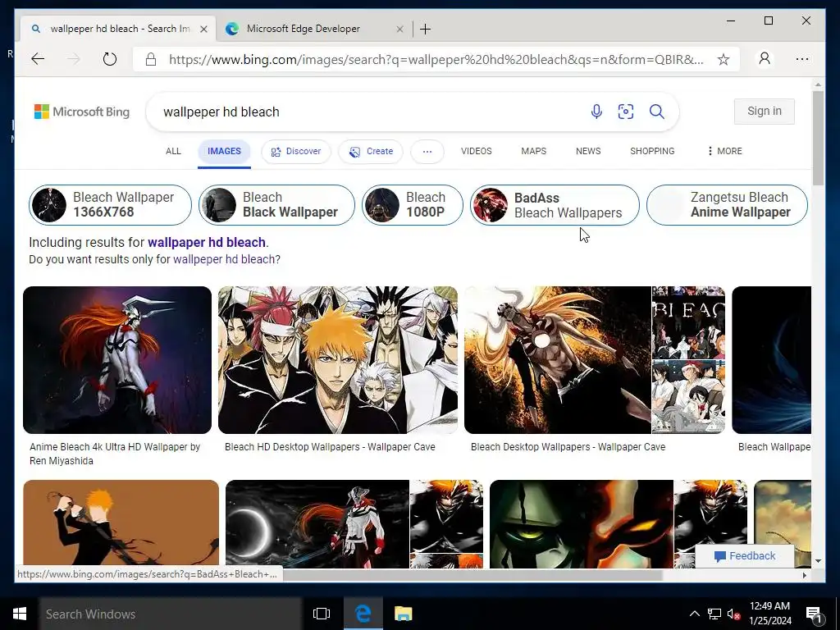Expand the MORE menu

724,151
